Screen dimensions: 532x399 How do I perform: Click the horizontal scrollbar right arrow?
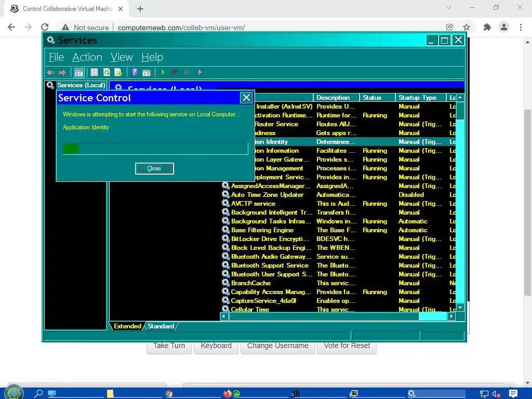[x=451, y=316]
